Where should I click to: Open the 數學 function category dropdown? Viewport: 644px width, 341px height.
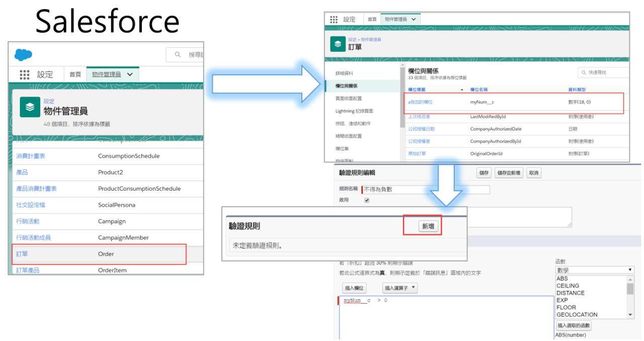point(594,270)
